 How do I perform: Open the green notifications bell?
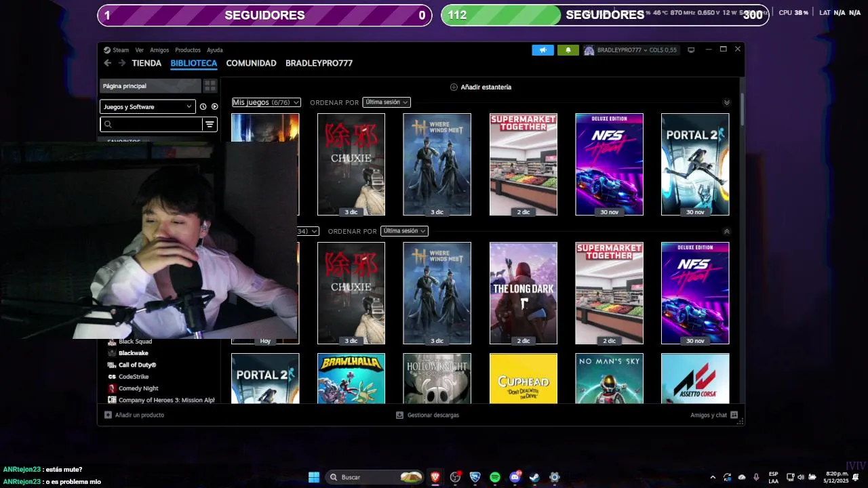click(568, 50)
